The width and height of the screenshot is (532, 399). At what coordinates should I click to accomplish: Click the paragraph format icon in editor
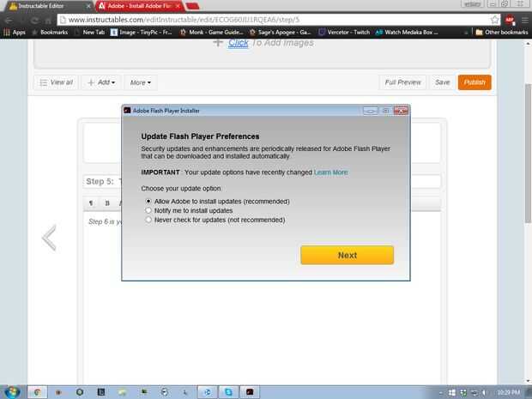click(91, 203)
